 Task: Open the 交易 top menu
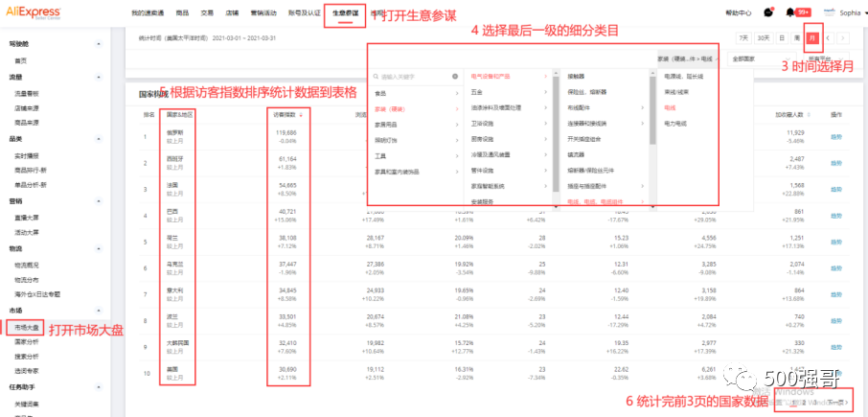[207, 12]
